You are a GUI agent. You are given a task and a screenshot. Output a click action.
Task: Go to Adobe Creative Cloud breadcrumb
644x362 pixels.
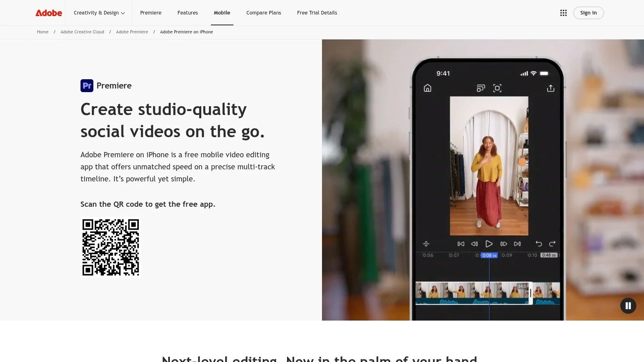pyautogui.click(x=82, y=32)
